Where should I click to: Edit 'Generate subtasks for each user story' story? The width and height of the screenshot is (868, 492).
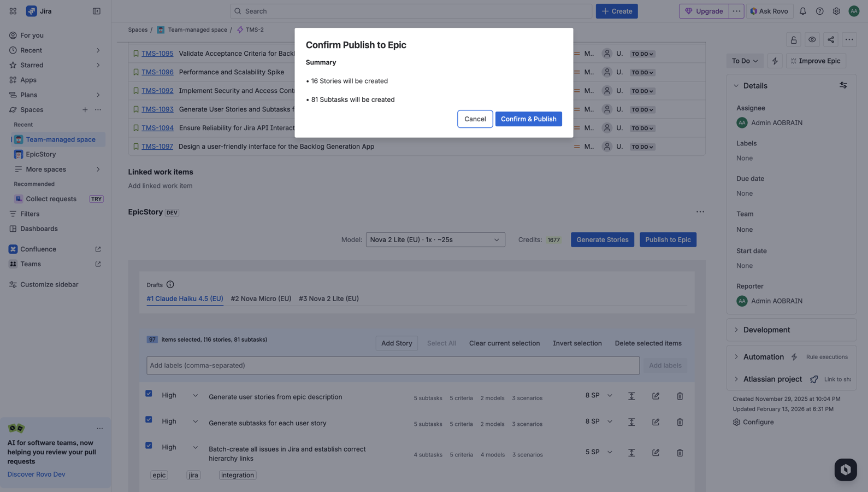point(656,422)
